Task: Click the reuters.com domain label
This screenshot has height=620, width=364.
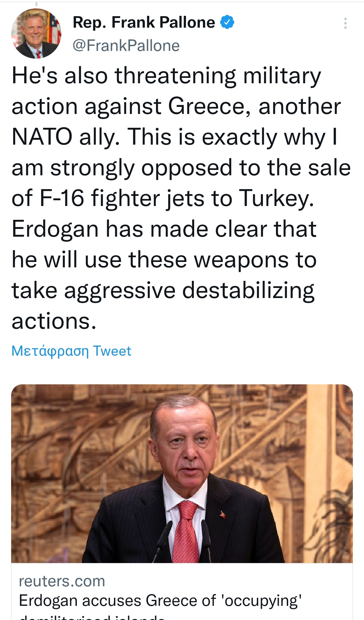Action: coord(62,581)
